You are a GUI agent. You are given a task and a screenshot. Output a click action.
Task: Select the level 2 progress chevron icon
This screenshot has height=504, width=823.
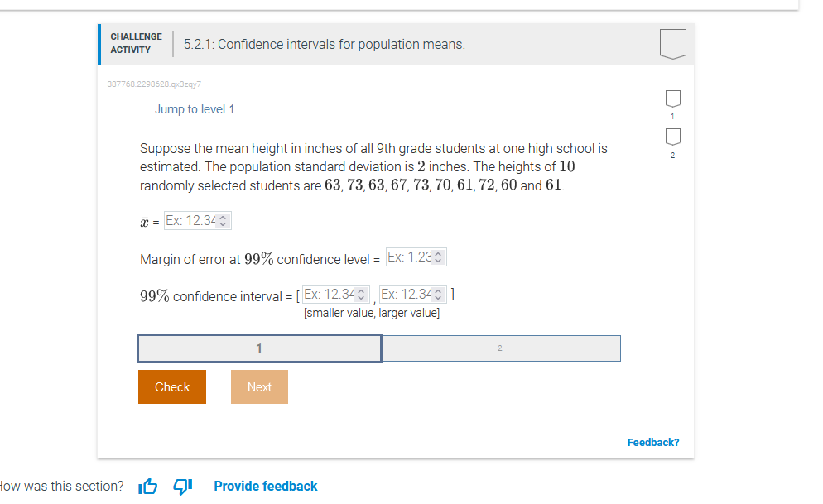point(672,135)
